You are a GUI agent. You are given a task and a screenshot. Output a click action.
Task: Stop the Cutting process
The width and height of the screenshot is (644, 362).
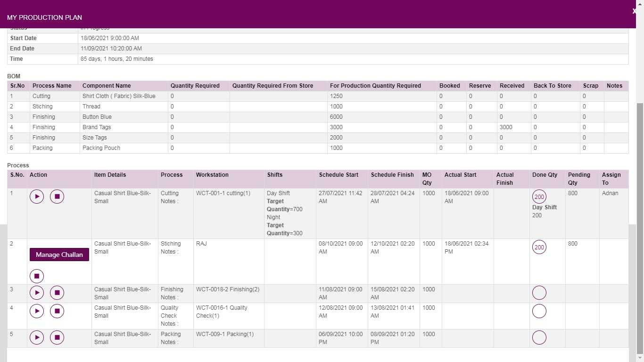pos(57,197)
